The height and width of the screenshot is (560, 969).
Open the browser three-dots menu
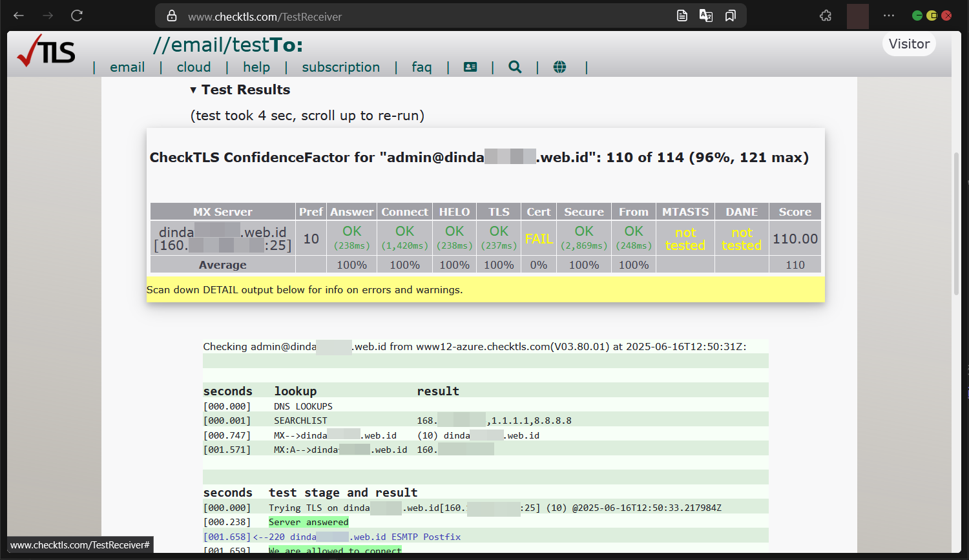coord(889,16)
